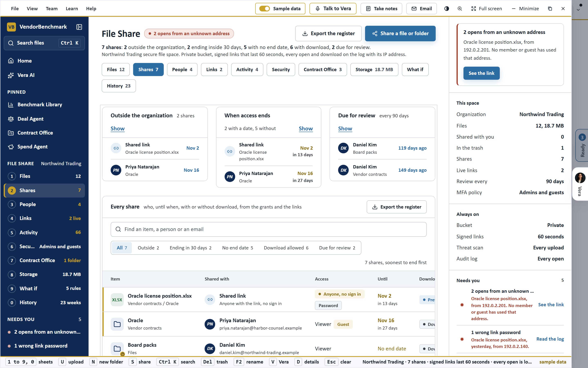Click See the link button in alert card
The height and width of the screenshot is (368, 588).
coord(481,73)
